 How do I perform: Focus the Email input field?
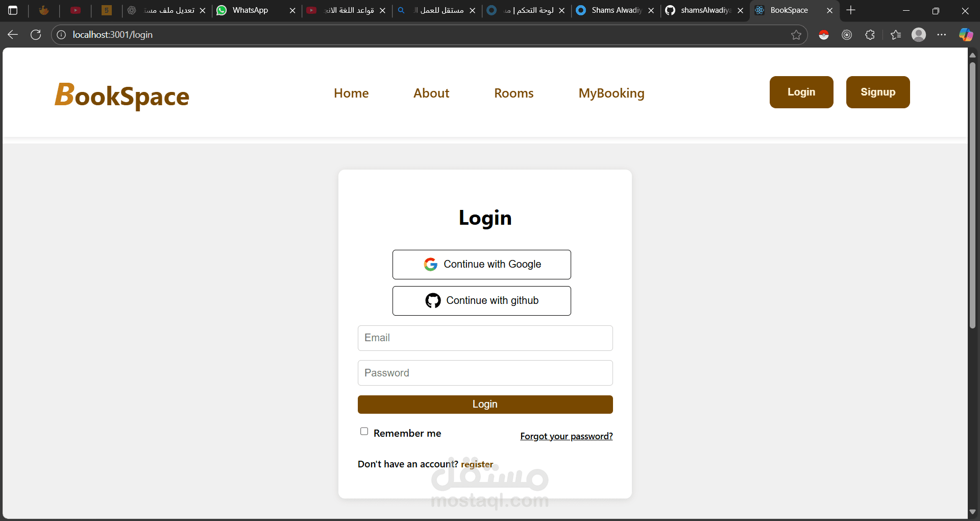(485, 338)
